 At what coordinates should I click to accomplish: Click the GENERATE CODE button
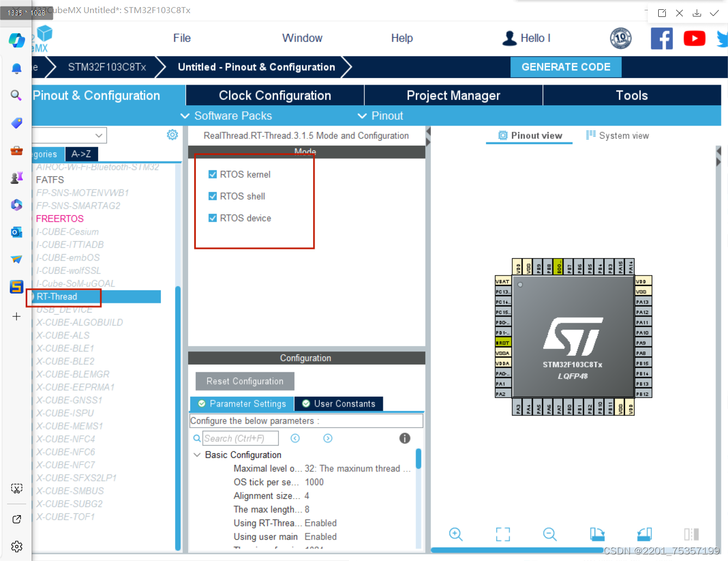[566, 67]
